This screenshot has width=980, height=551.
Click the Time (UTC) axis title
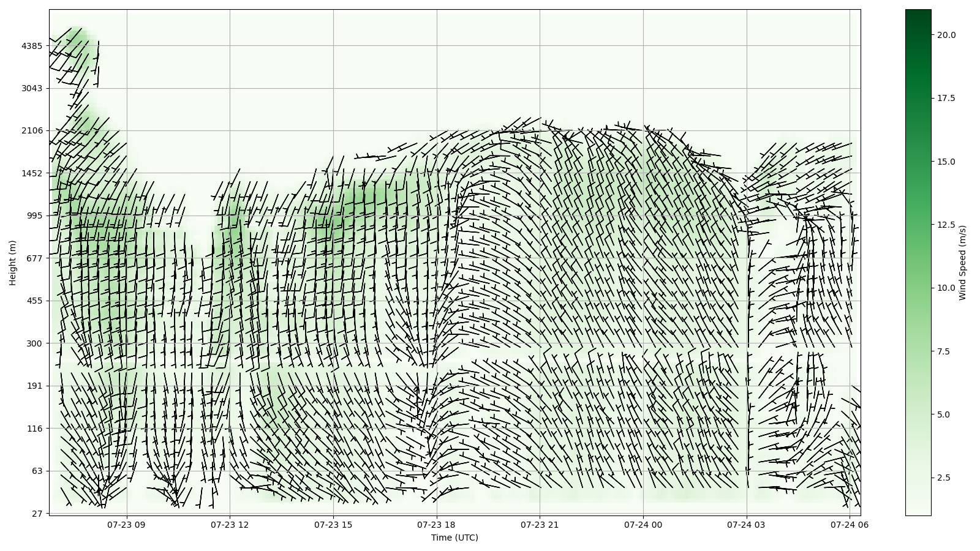(x=454, y=538)
